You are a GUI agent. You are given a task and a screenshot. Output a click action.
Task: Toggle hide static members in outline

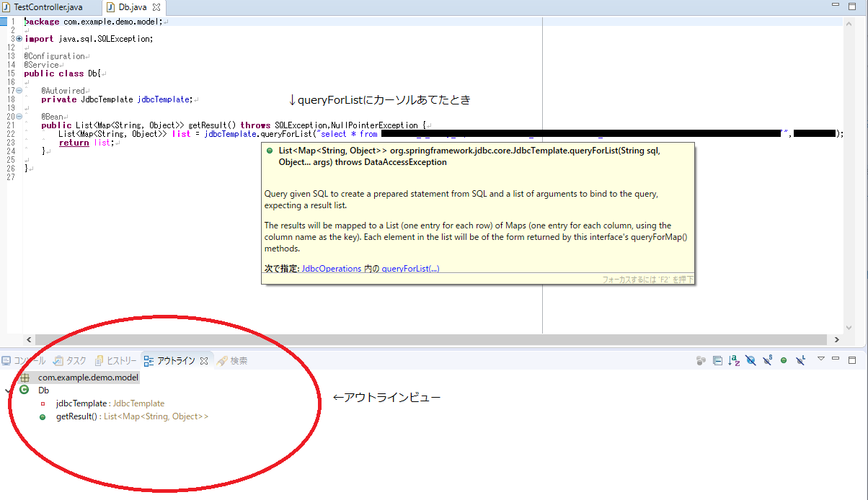click(x=767, y=360)
